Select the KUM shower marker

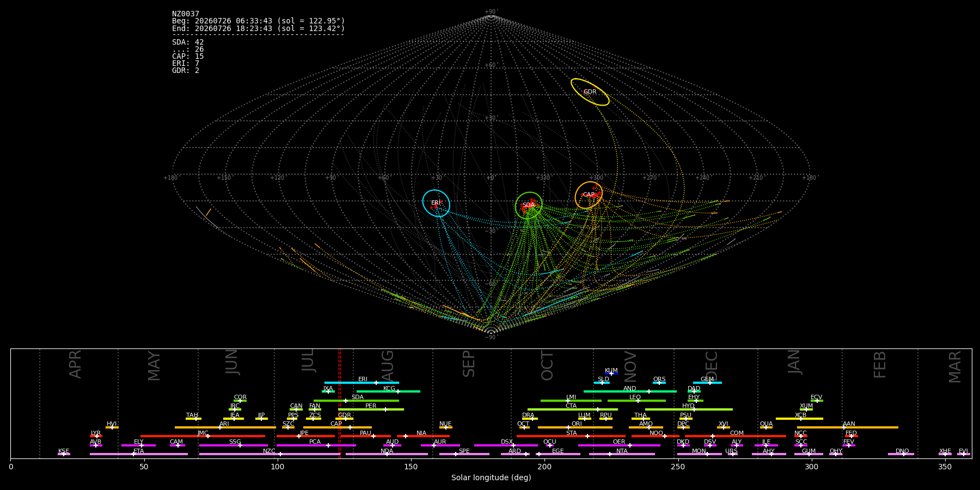[611, 373]
